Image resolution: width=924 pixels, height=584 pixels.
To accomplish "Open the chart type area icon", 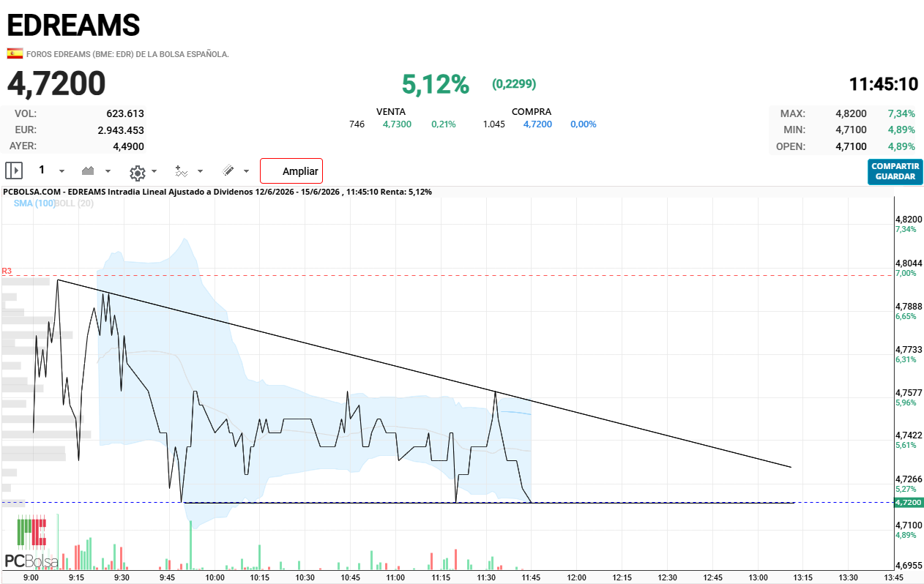I will point(89,171).
